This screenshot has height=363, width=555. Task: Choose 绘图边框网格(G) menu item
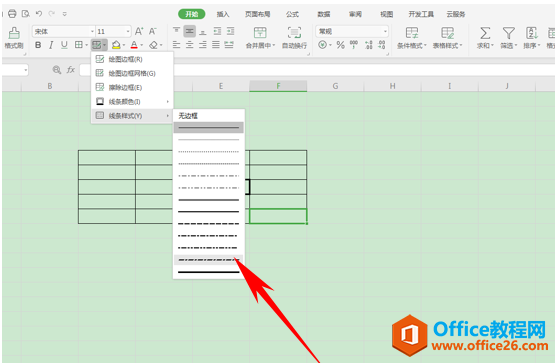[132, 73]
